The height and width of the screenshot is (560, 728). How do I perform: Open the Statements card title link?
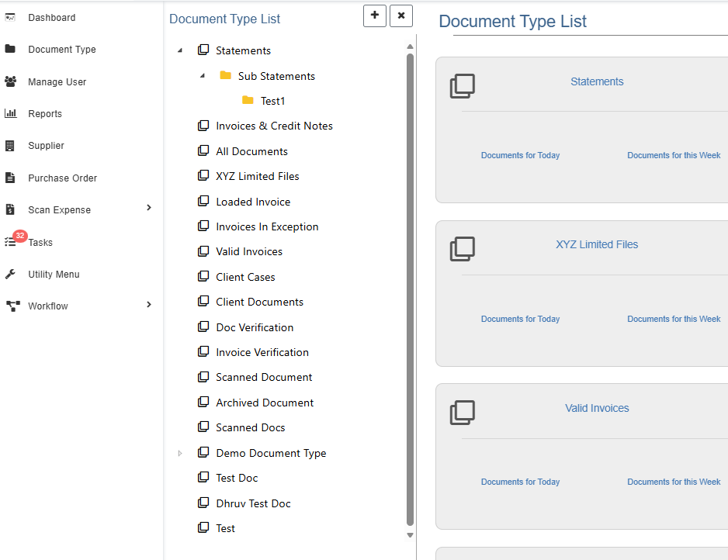(597, 81)
